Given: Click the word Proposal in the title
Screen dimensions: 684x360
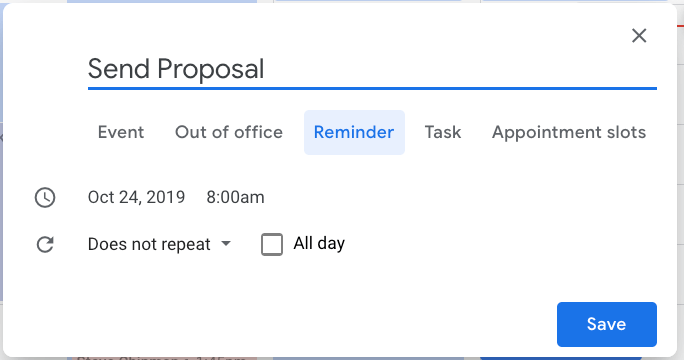Looking at the screenshot, I should tap(211, 70).
